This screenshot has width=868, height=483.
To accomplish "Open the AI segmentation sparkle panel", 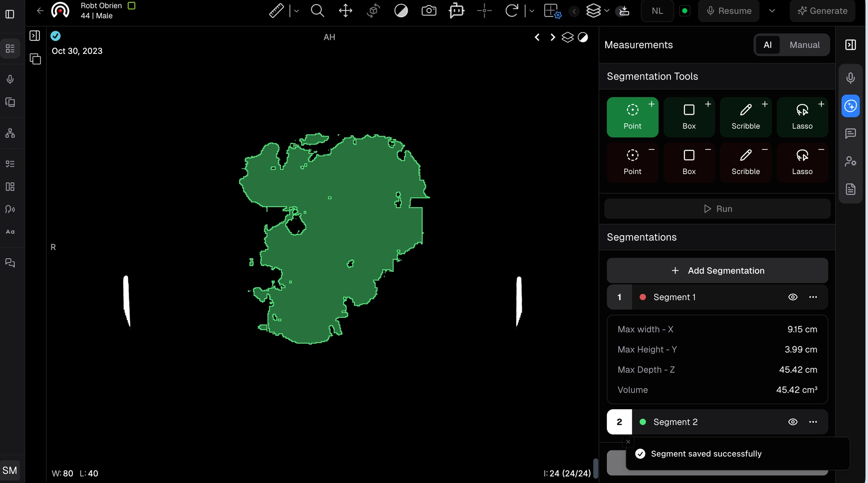I will coord(850,106).
